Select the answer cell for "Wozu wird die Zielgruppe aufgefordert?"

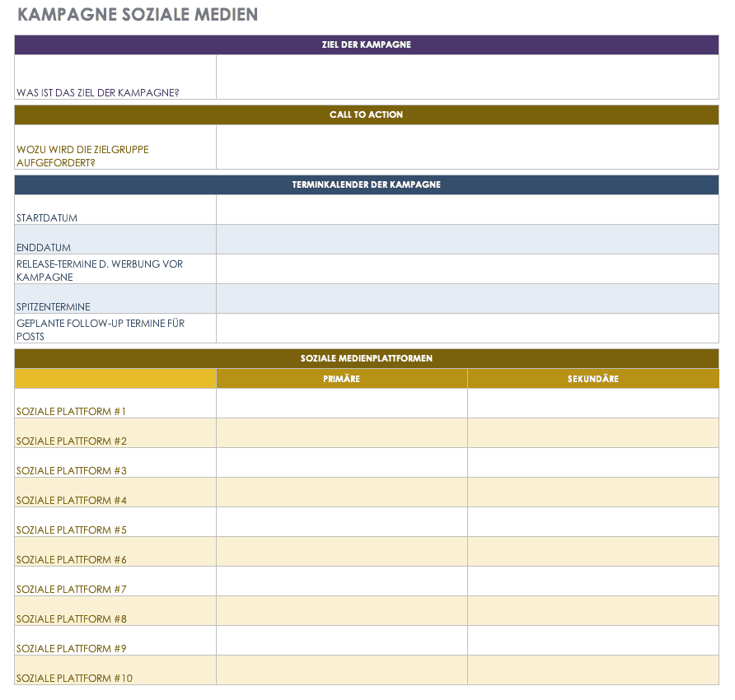pyautogui.click(x=467, y=147)
